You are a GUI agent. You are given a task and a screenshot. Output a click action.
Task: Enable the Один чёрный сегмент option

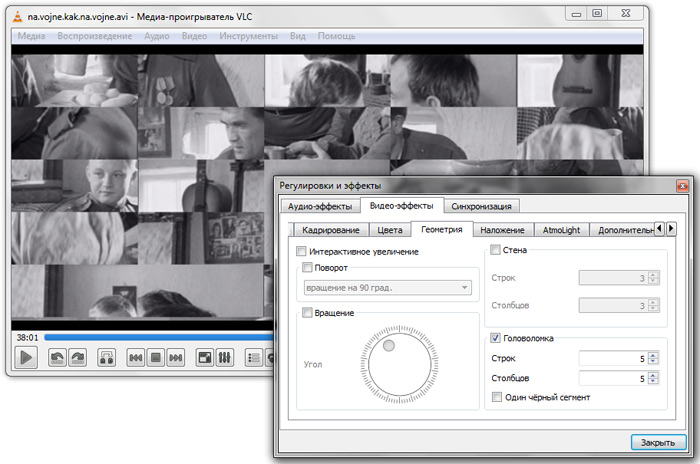(x=497, y=397)
